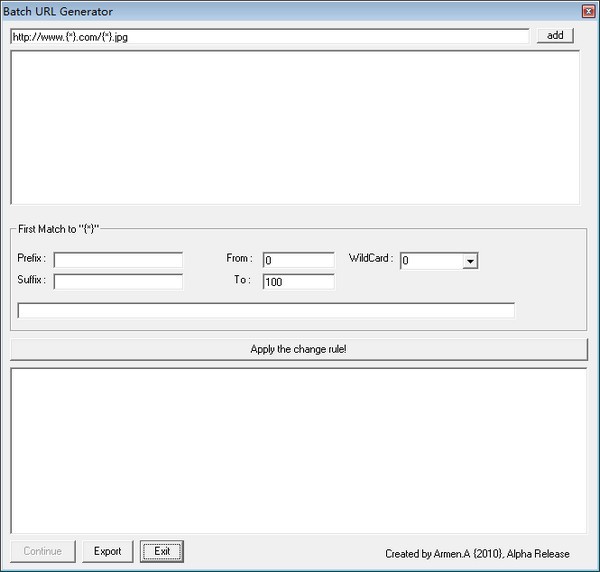The height and width of the screenshot is (572, 600).
Task: Close the window with the X button
Action: coord(588,11)
